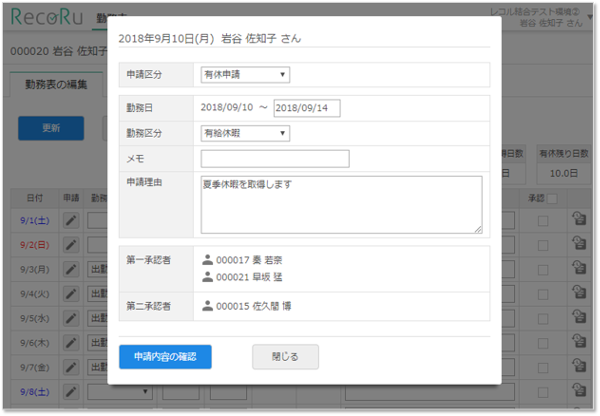This screenshot has width=600, height=416.
Task: Click the history clock icon in 9/6(木) row
Action: click(x=579, y=341)
